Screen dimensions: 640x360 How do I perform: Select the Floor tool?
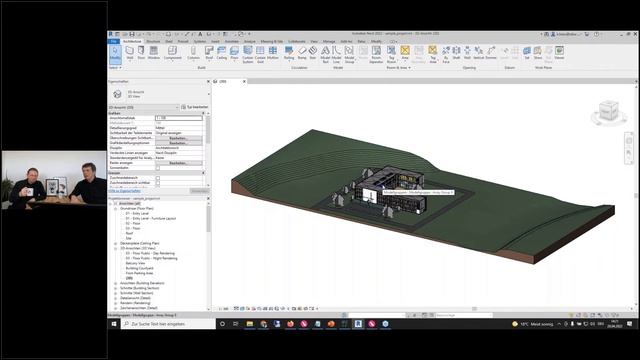coord(234,53)
